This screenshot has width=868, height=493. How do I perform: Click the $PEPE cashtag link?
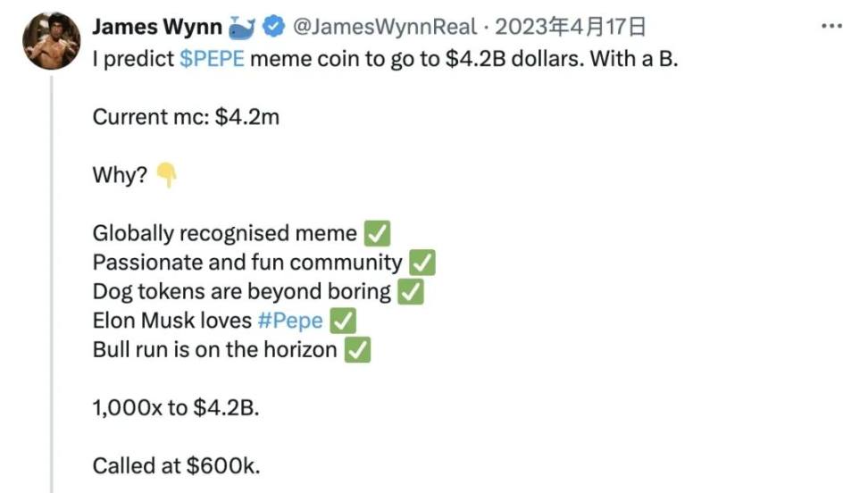[212, 59]
